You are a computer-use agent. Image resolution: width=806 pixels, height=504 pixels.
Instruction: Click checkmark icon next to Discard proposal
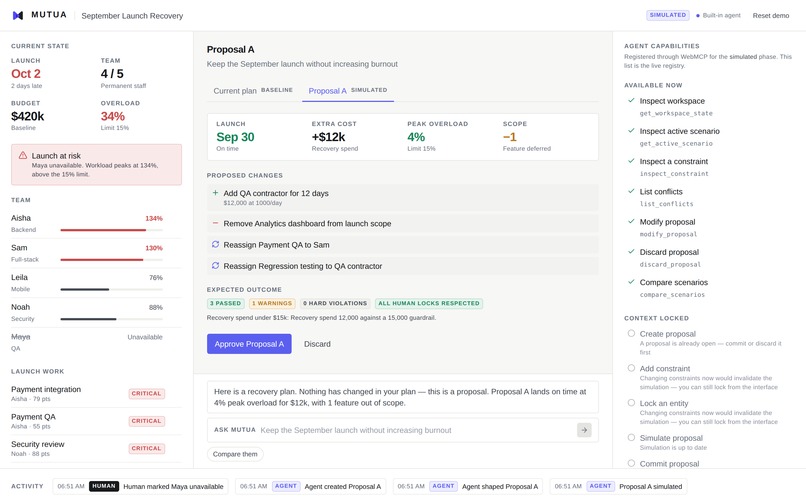click(631, 251)
